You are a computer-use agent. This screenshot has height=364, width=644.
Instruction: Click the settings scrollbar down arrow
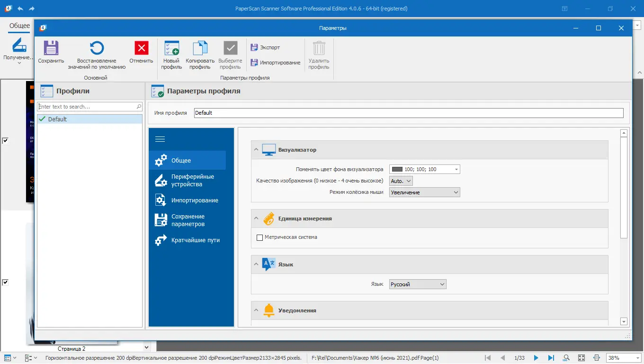(x=624, y=321)
